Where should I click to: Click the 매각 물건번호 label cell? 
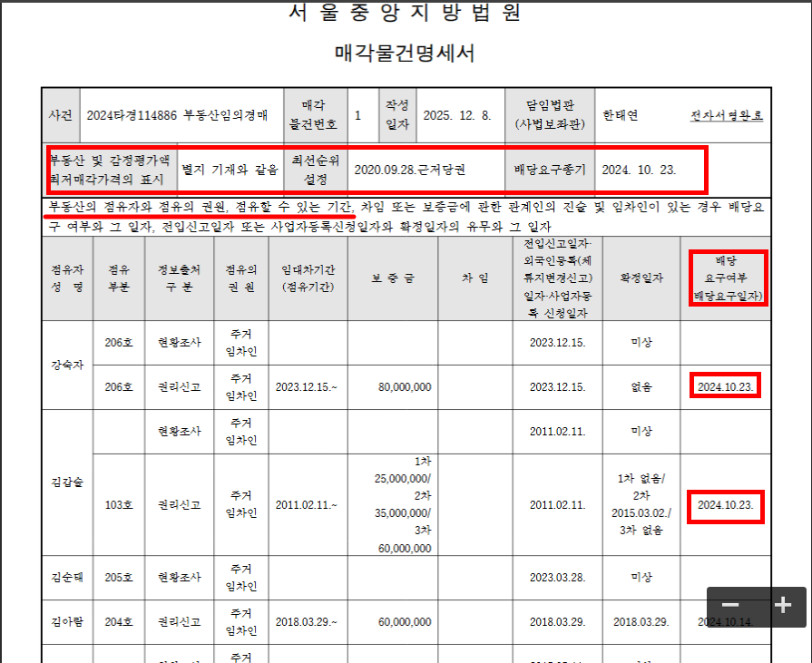[x=316, y=115]
